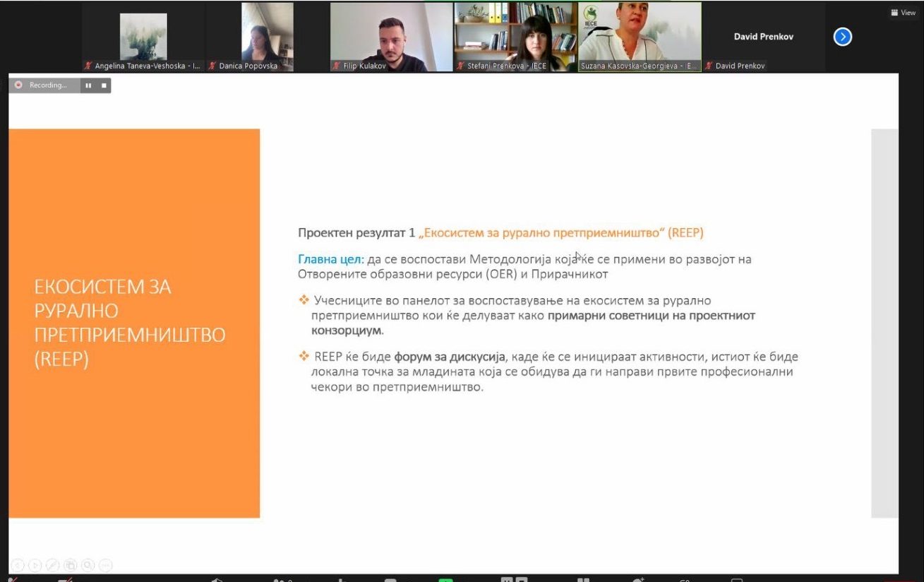
Task: Show next participants with blue arrow
Action: [x=842, y=36]
